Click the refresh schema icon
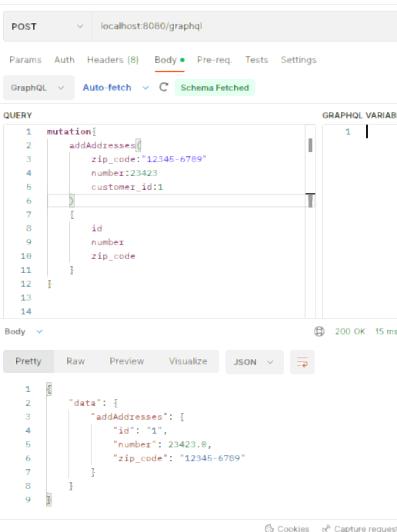The image size is (397, 532). [x=164, y=88]
